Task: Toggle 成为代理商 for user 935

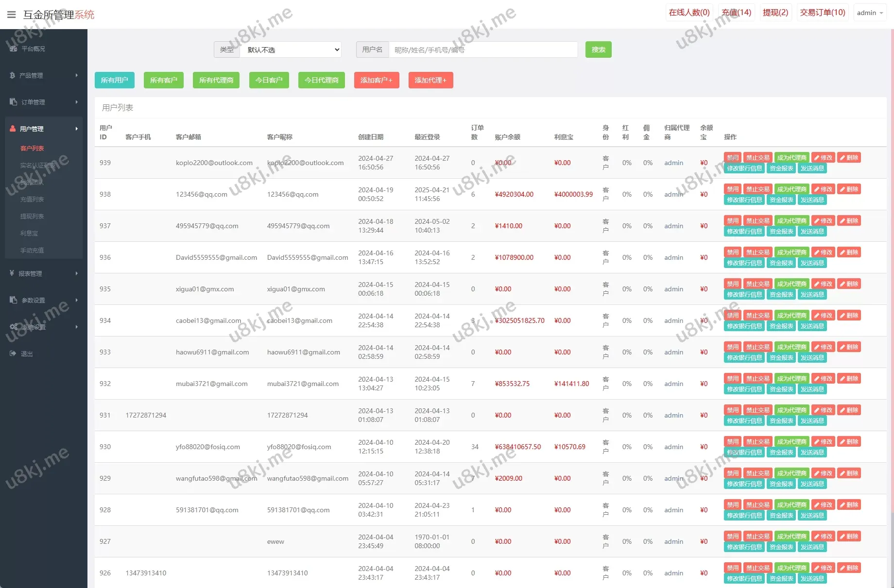Action: coord(791,284)
